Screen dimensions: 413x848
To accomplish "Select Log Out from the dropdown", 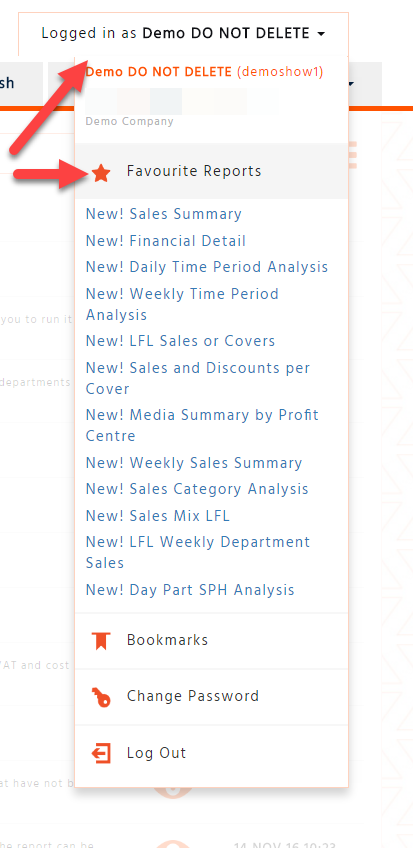I will 211,753.
